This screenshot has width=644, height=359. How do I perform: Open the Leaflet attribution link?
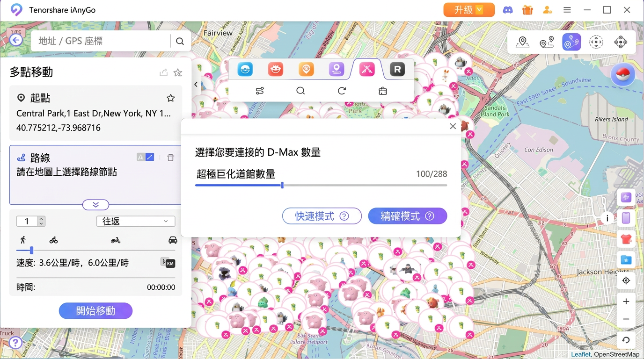pyautogui.click(x=581, y=354)
